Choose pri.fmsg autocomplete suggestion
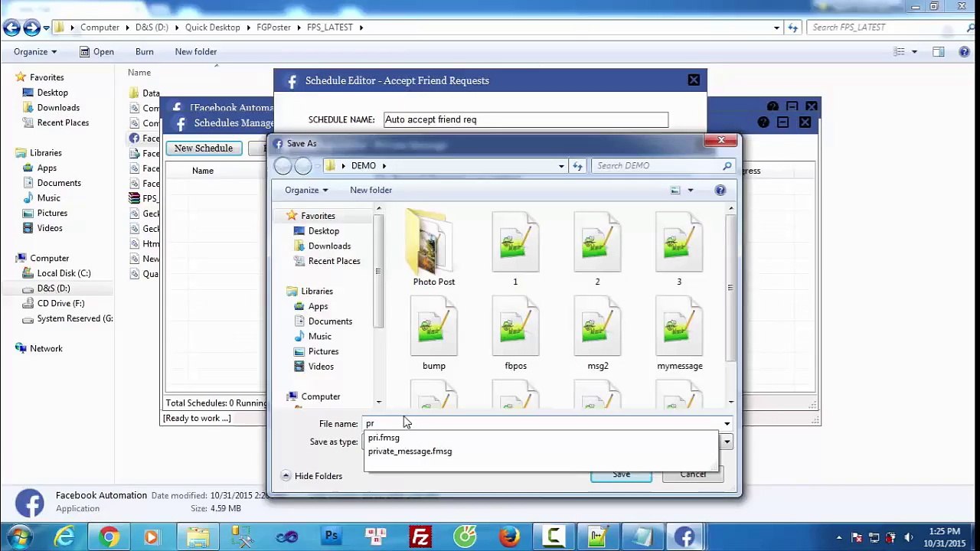 click(384, 438)
